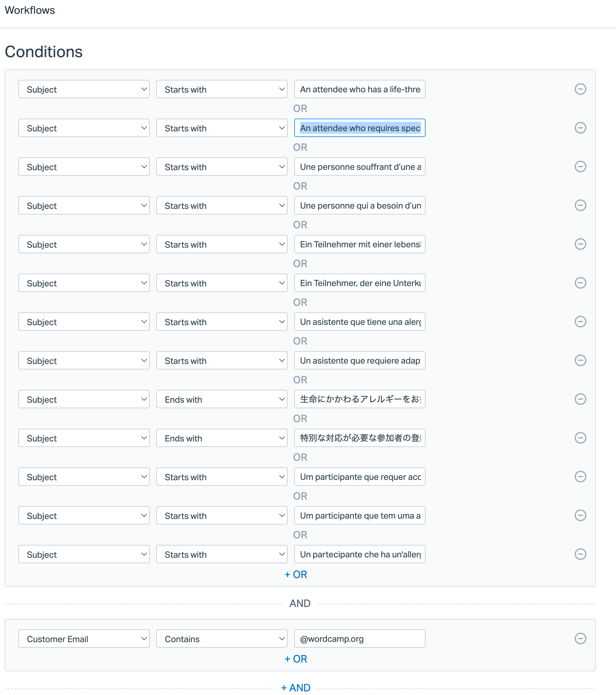Open the first Subject field dropdown
Image resolution: width=616 pixels, height=695 pixels.
point(84,89)
